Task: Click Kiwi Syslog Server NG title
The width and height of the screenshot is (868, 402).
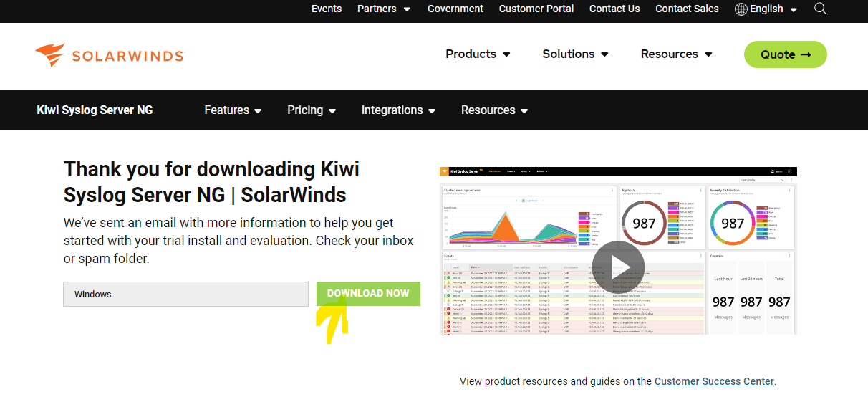Action: 95,110
